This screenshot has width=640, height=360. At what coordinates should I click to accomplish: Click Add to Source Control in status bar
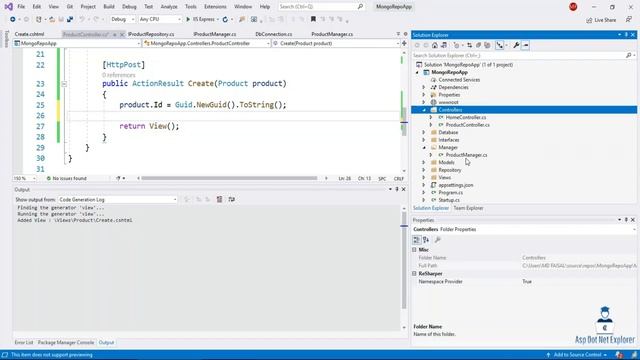(577, 355)
